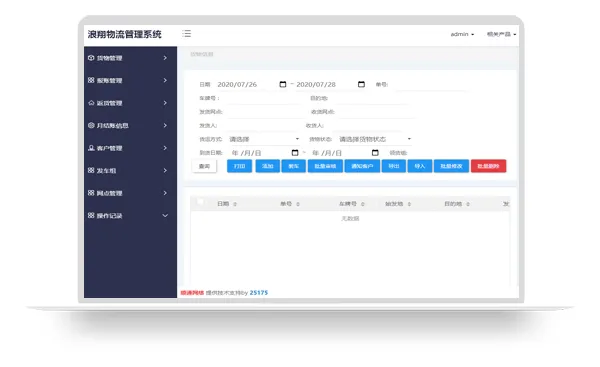Screen dimensions: 600x367
Task: Click the red 批量删除 button
Action: (488, 166)
